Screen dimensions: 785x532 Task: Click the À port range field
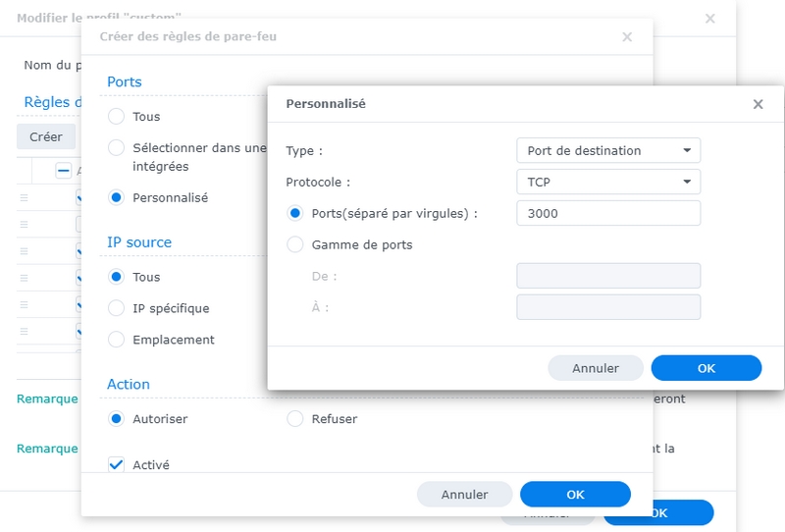(608, 307)
